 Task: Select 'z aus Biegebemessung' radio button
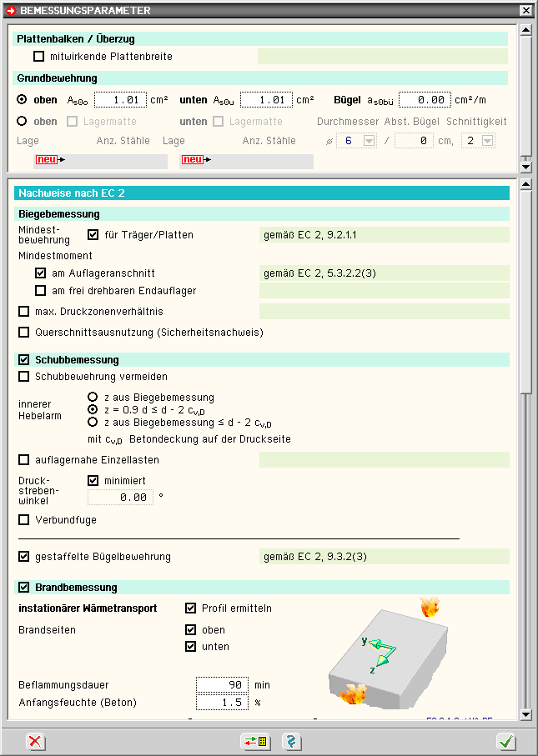tap(93, 398)
